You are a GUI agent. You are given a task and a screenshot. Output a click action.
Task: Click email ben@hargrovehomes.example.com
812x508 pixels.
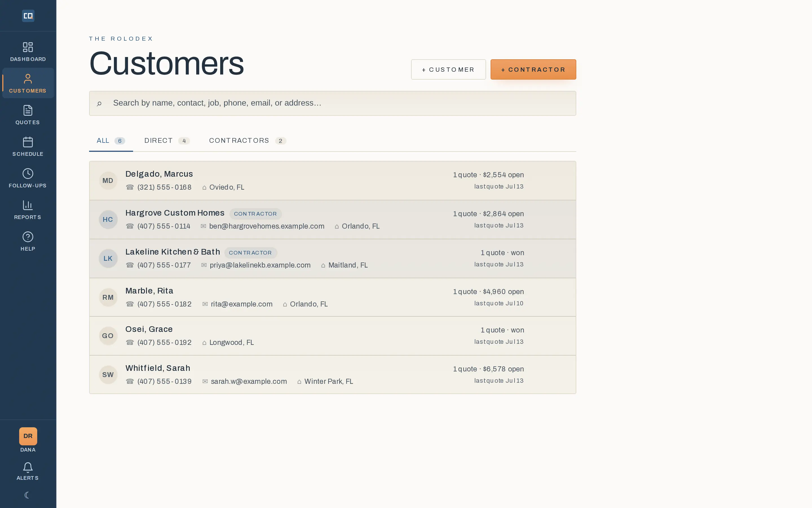(x=267, y=226)
